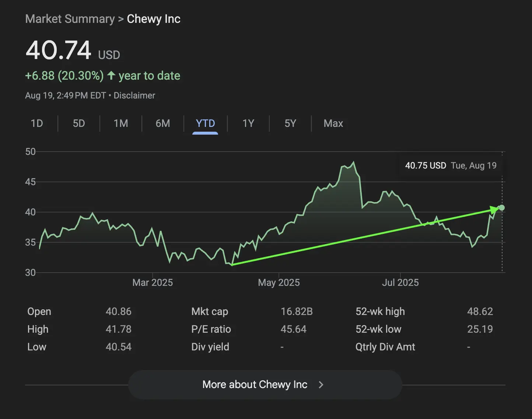Viewport: 532px width, 419px height.
Task: Click the market cap value 16.82B
Action: pyautogui.click(x=297, y=311)
